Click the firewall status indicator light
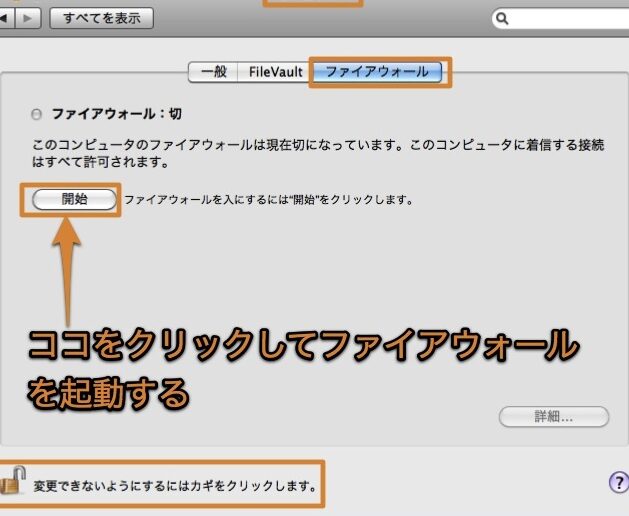This screenshot has width=629, height=516. 37,114
